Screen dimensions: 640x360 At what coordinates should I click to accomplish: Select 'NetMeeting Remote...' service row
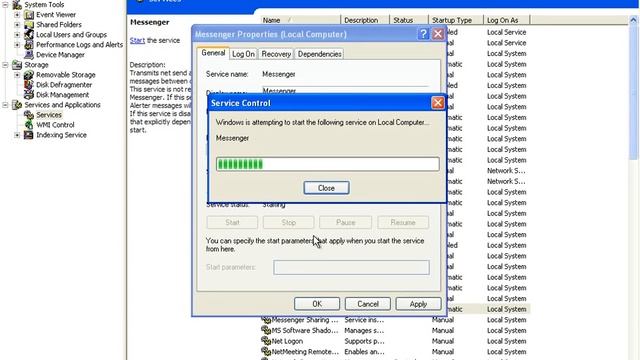[x=395, y=351]
